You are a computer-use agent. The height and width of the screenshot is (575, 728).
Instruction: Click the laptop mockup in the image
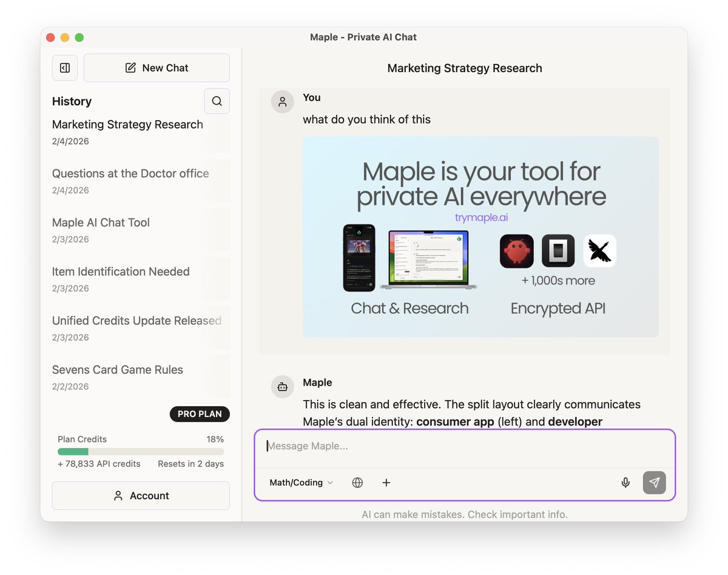428,259
